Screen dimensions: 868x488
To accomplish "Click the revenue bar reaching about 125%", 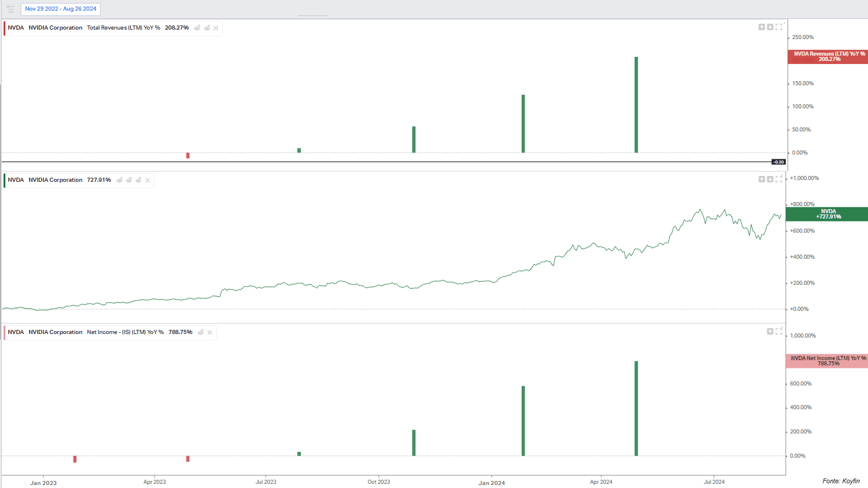I will click(523, 124).
